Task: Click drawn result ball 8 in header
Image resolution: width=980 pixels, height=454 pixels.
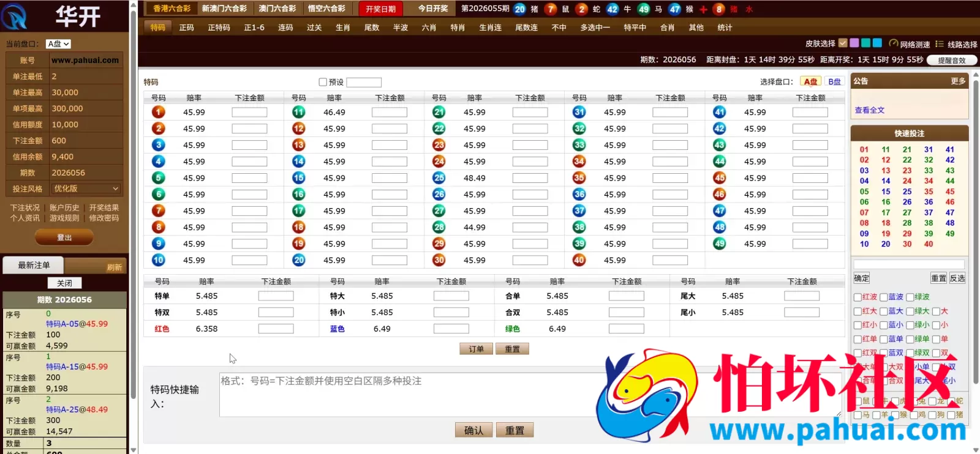Action: (x=719, y=9)
